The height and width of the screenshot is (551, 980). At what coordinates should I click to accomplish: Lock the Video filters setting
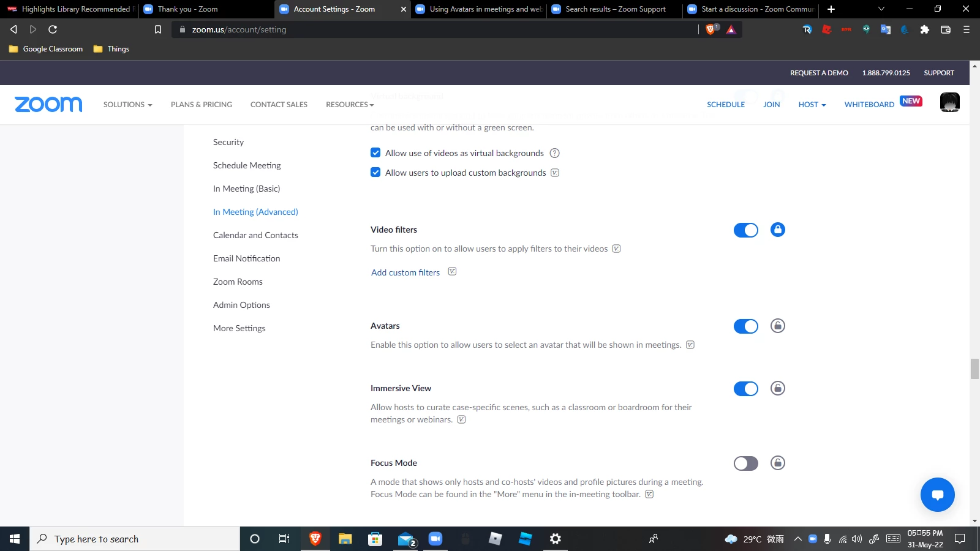click(x=778, y=230)
